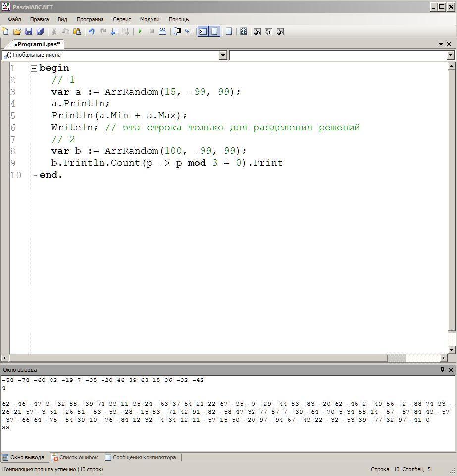Click the CODE templates icon
This screenshot has width=457, height=476.
click(244, 31)
